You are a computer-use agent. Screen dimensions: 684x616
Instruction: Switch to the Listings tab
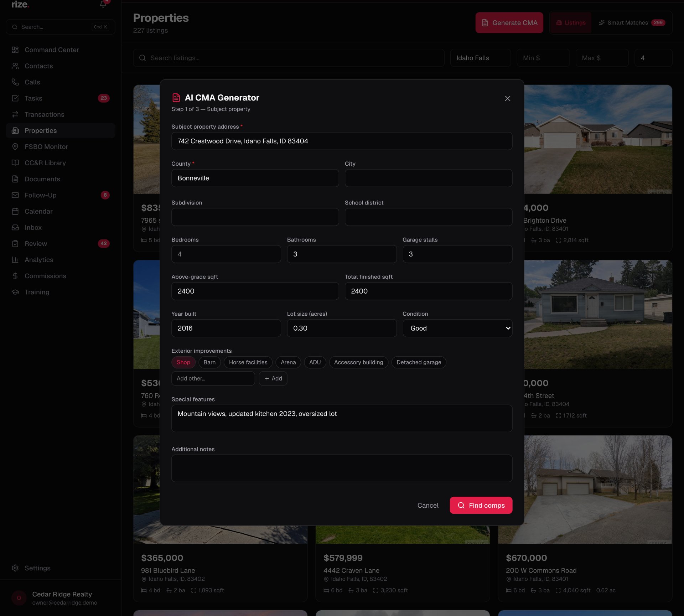coord(571,23)
